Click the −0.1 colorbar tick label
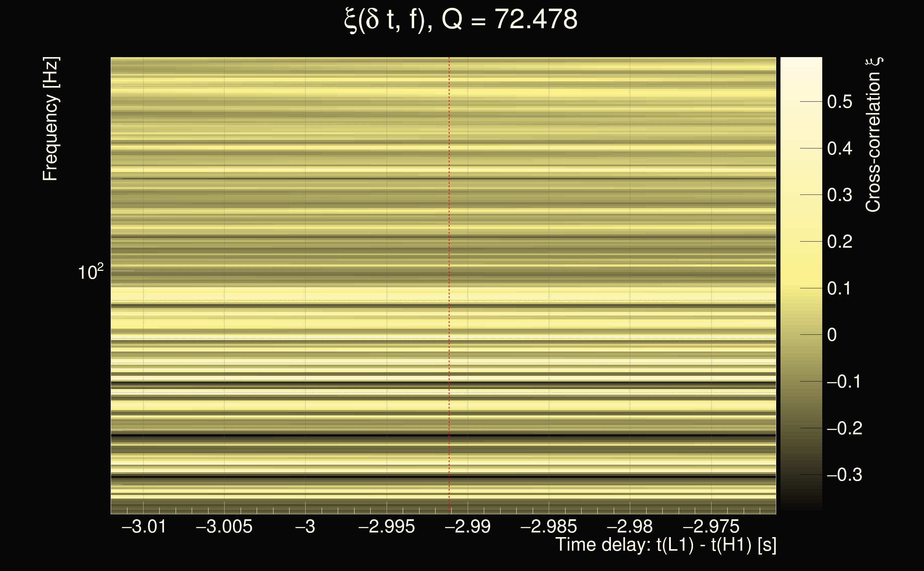This screenshot has width=924, height=571. (844, 381)
